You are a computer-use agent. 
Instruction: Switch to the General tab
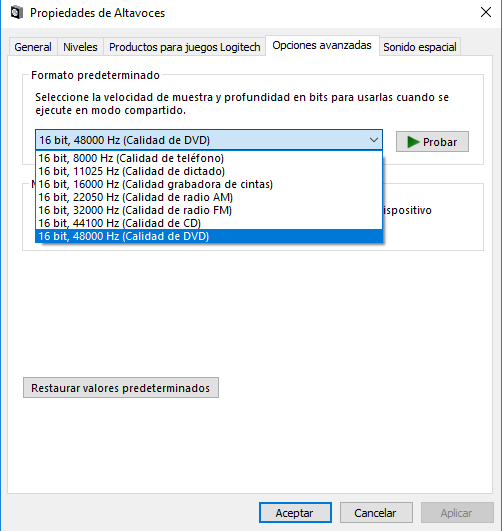click(33, 47)
